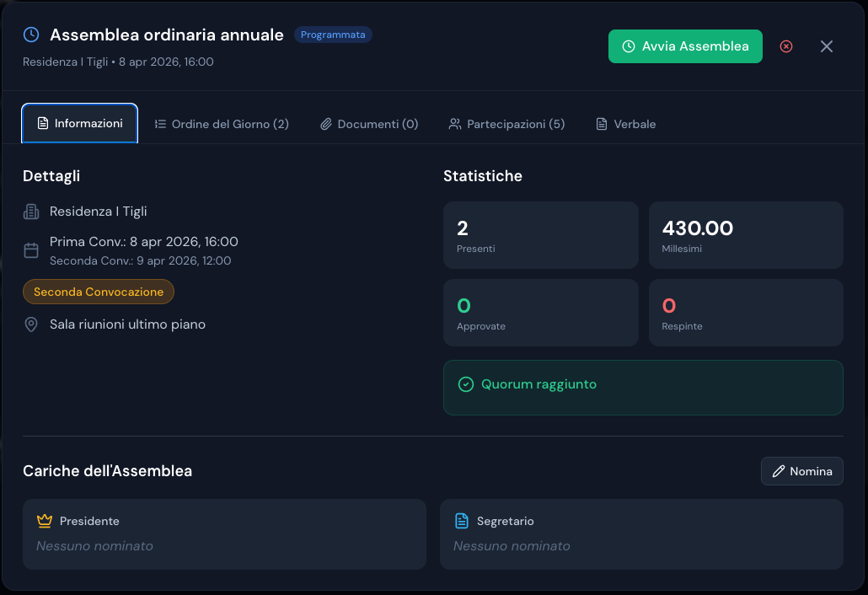Click the calendar icon beside Prima Conv.
This screenshot has width=868, height=595.
click(x=31, y=250)
